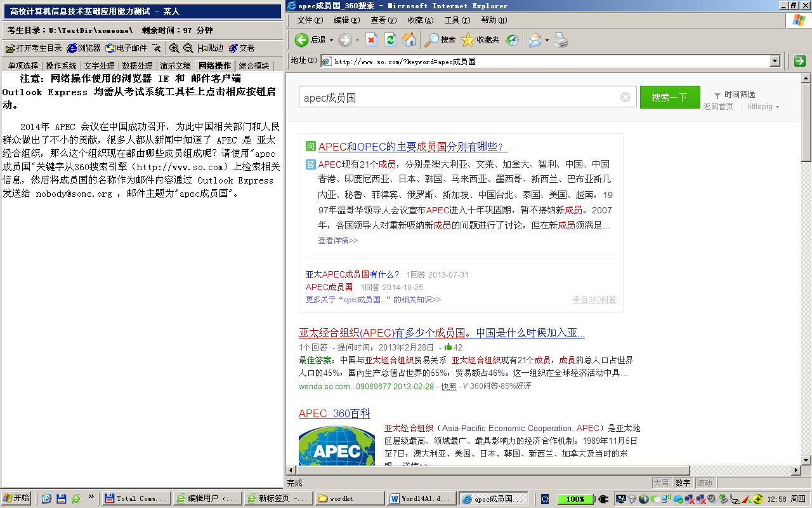Open the APEC和OPEC的主要成员国分别有哪些 result link
The width and height of the screenshot is (812, 508).
413,147
